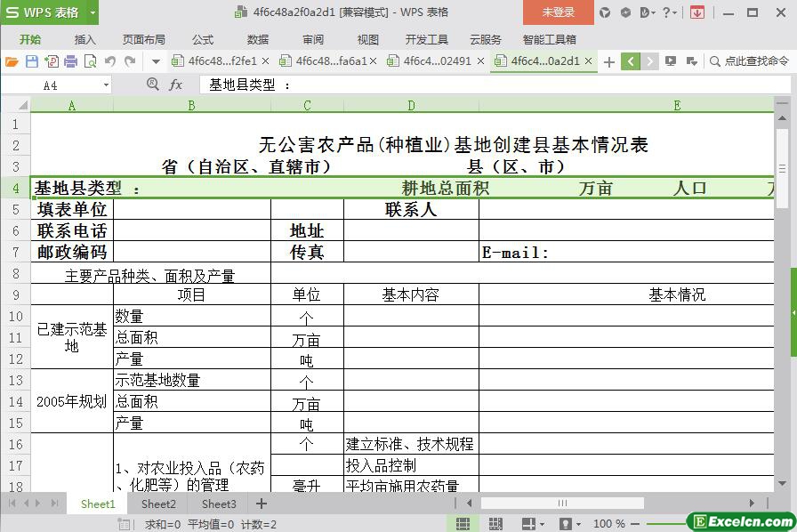Select row 9 header
Screen dimensions: 797x532
coord(16,294)
